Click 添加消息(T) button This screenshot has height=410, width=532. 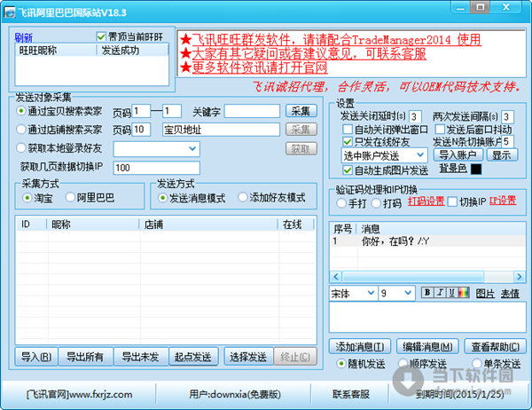(x=360, y=346)
